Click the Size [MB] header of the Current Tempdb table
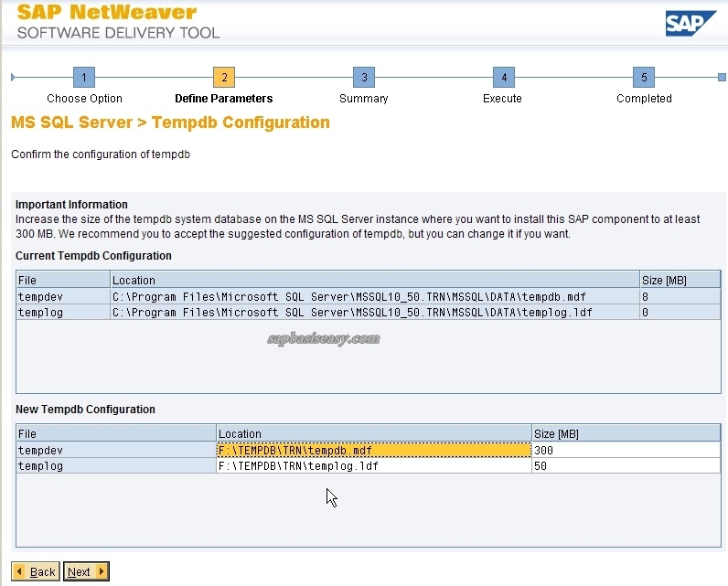 coord(680,281)
